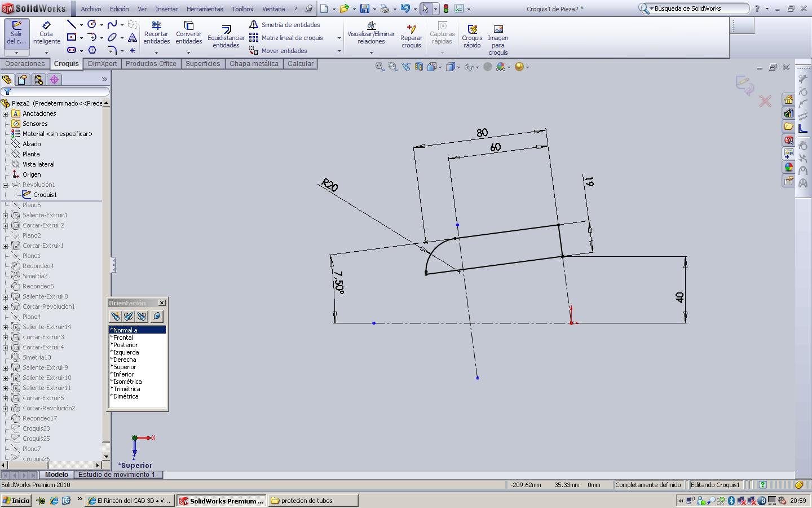Open the Insertar menu
The image size is (812, 508).
[166, 9]
